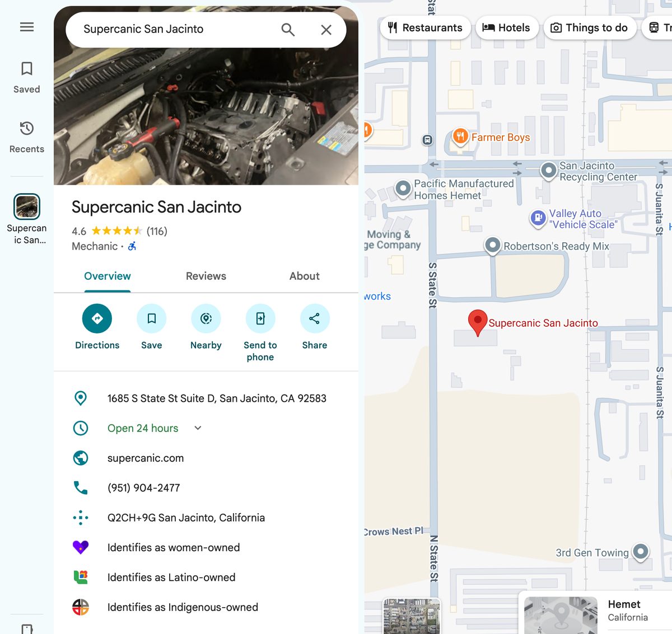
Task: Open the Recents history panel
Action: pyautogui.click(x=27, y=137)
